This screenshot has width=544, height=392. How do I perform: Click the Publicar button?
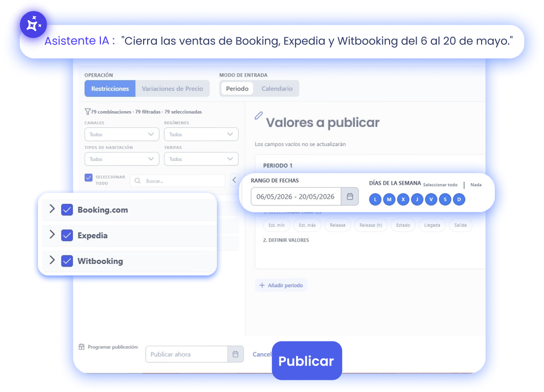pyautogui.click(x=307, y=361)
